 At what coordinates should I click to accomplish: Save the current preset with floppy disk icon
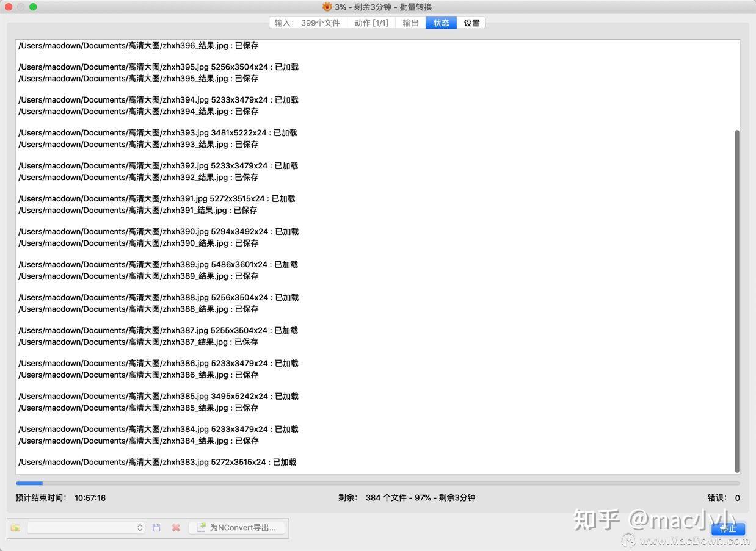pyautogui.click(x=156, y=528)
